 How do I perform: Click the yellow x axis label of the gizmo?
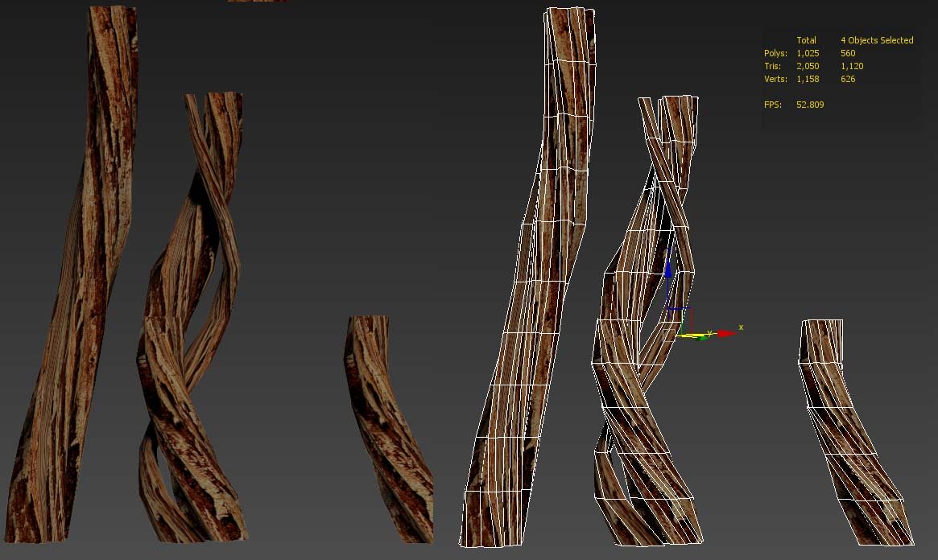click(741, 327)
